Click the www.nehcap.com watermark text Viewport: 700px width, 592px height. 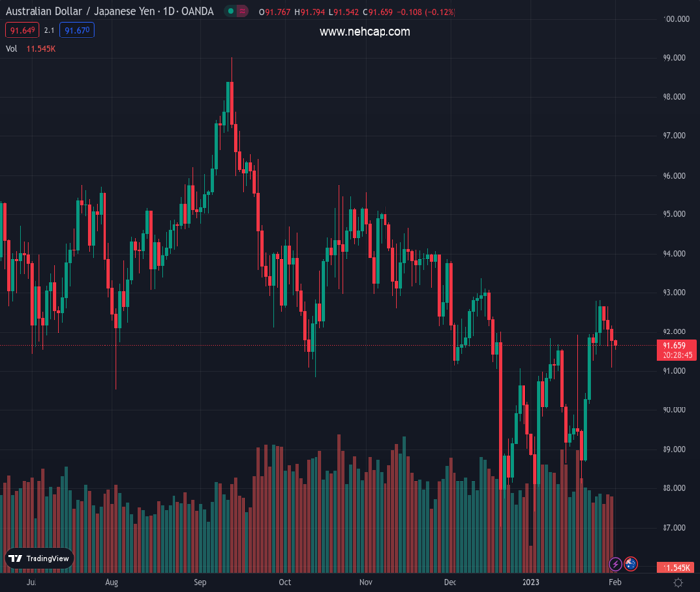pyautogui.click(x=365, y=32)
